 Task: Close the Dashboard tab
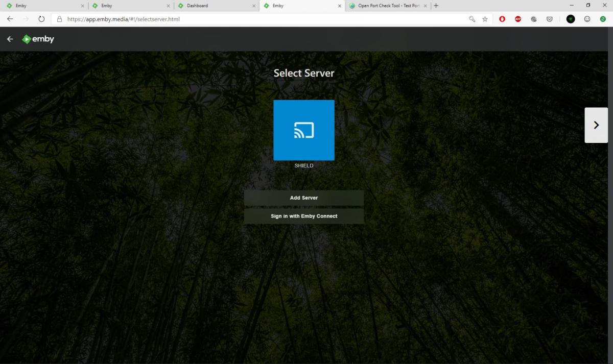[x=254, y=6]
